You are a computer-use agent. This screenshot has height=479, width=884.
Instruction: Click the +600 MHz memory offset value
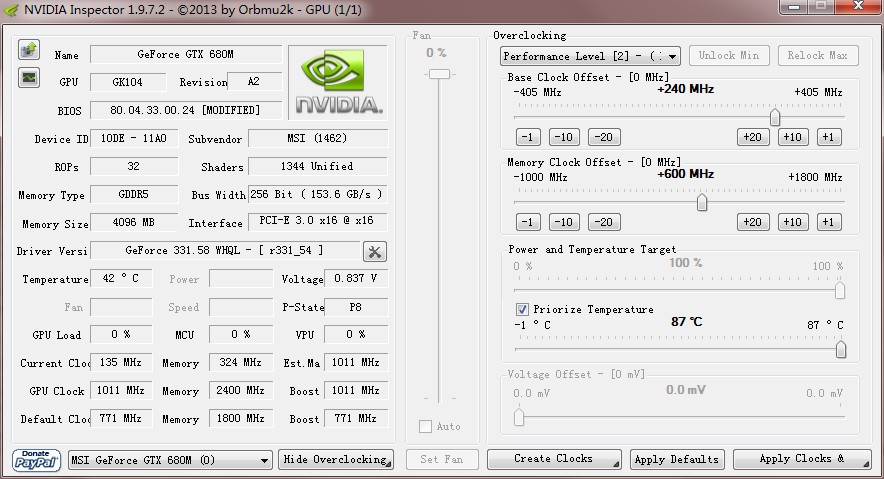(x=686, y=174)
